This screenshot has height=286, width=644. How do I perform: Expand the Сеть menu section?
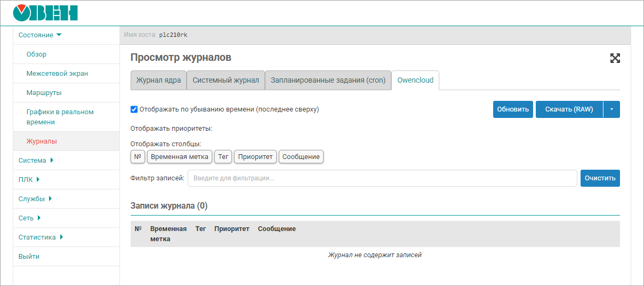30,218
